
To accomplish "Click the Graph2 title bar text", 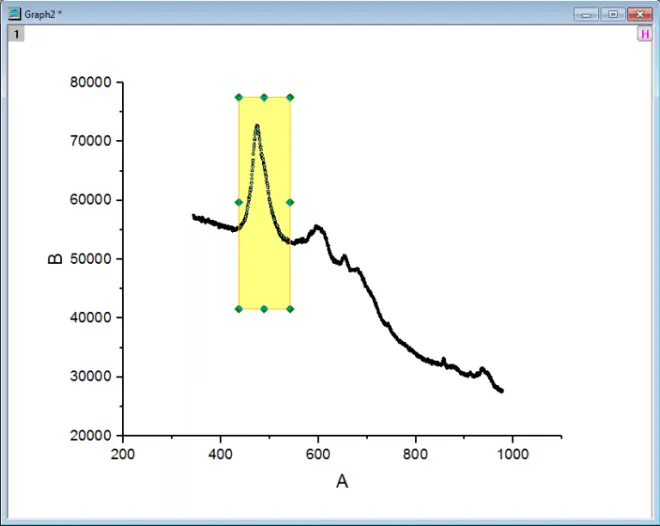I will [x=43, y=14].
